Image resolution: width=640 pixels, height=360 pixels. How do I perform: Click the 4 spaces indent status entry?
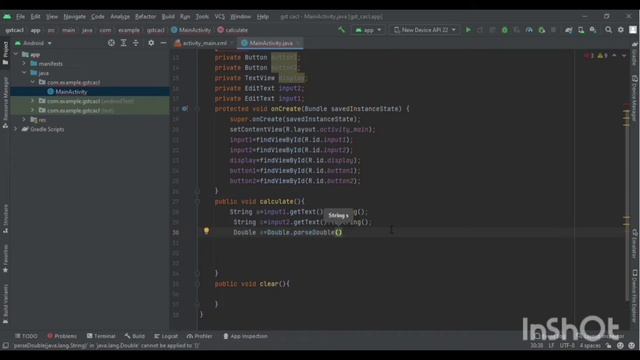click(590, 346)
